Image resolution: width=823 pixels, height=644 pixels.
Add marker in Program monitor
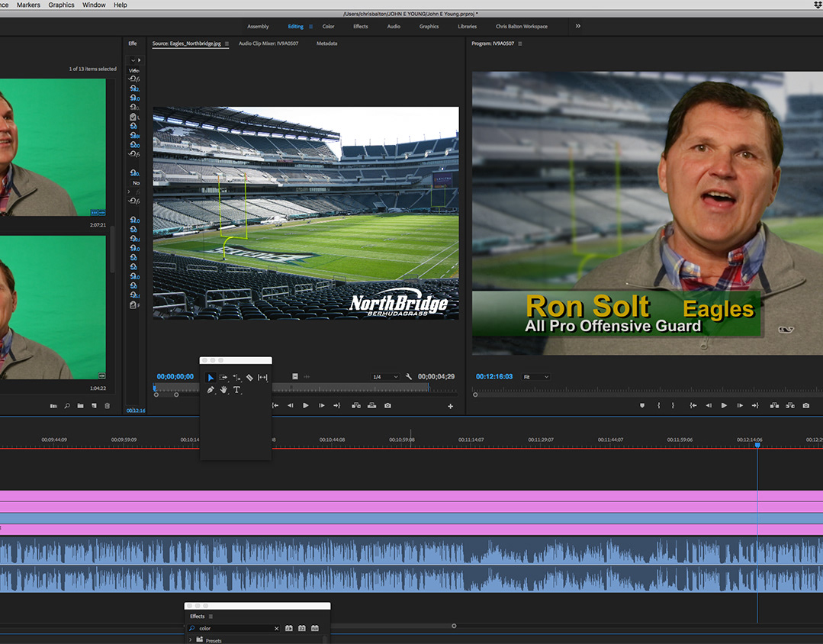(x=642, y=405)
